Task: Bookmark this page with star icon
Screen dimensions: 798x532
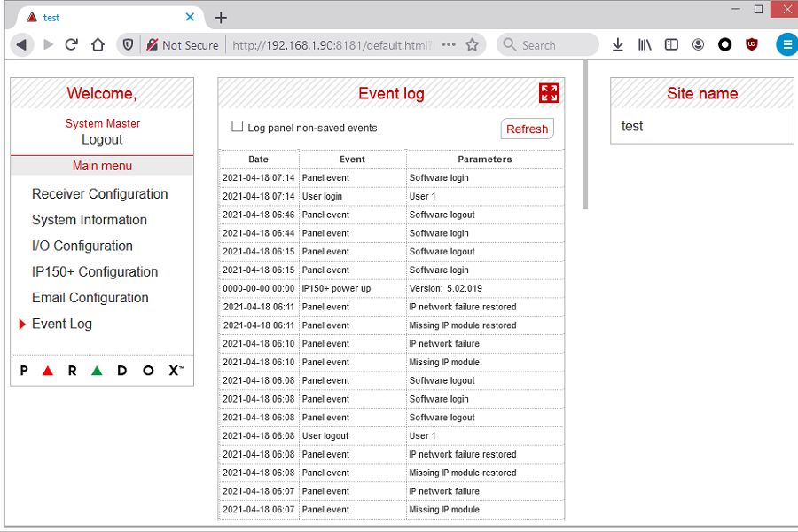Action: (473, 44)
